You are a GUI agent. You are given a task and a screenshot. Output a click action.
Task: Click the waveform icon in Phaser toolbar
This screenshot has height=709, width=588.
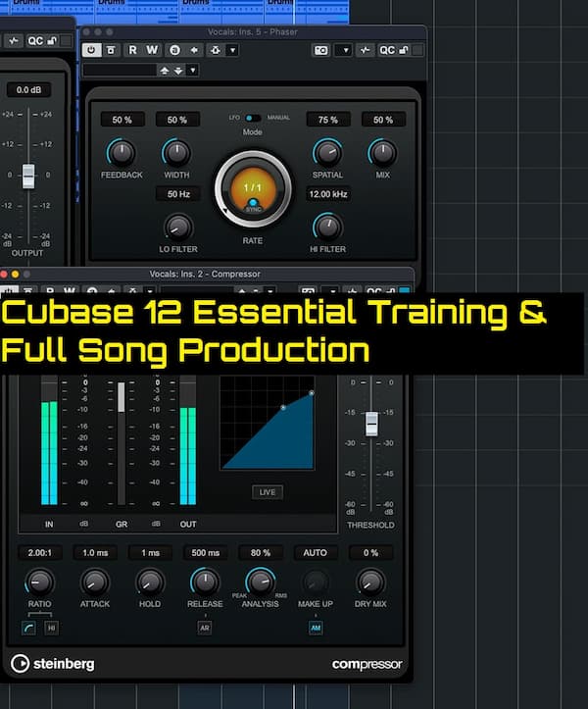click(x=365, y=50)
